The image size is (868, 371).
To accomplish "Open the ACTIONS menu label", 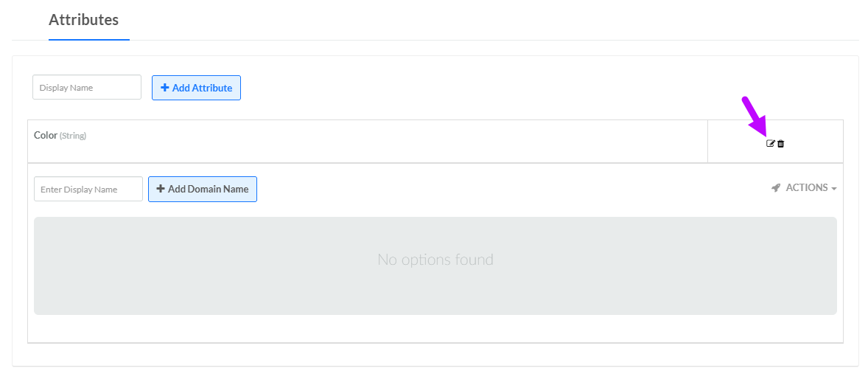I will (807, 188).
